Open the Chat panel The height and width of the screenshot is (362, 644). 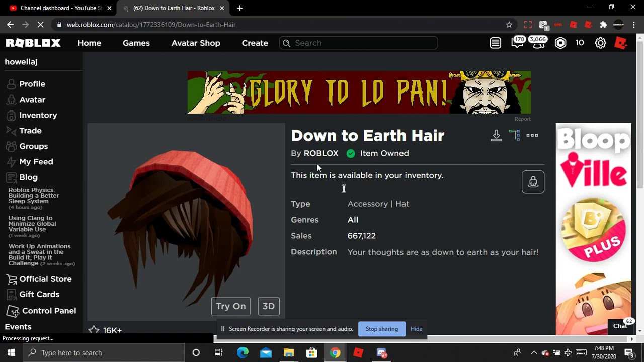pyautogui.click(x=620, y=326)
